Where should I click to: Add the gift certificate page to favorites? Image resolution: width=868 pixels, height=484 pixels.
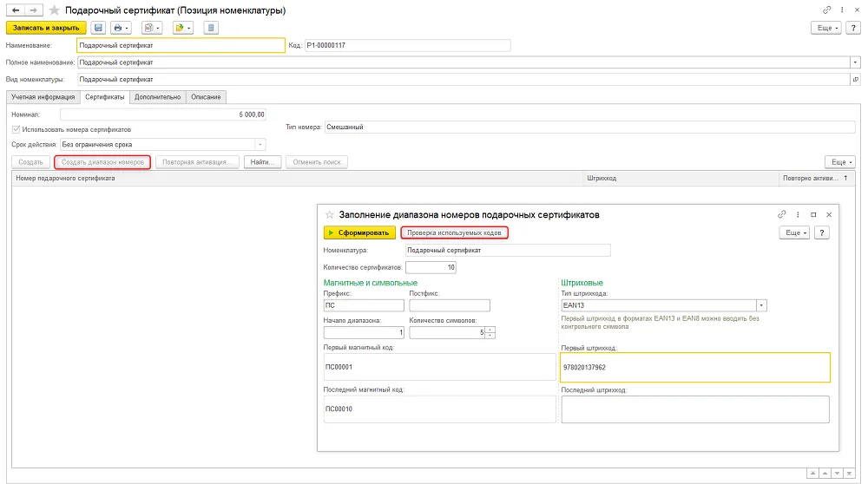54,10
